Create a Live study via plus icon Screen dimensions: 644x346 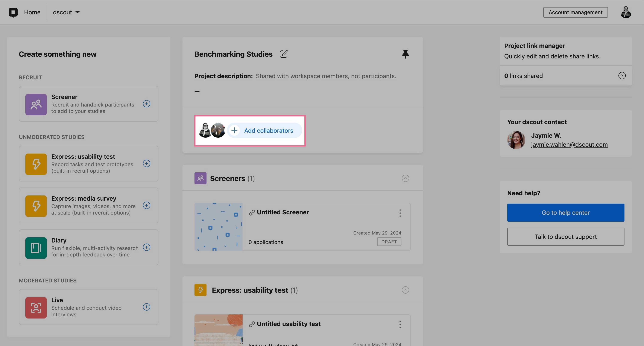pos(146,307)
